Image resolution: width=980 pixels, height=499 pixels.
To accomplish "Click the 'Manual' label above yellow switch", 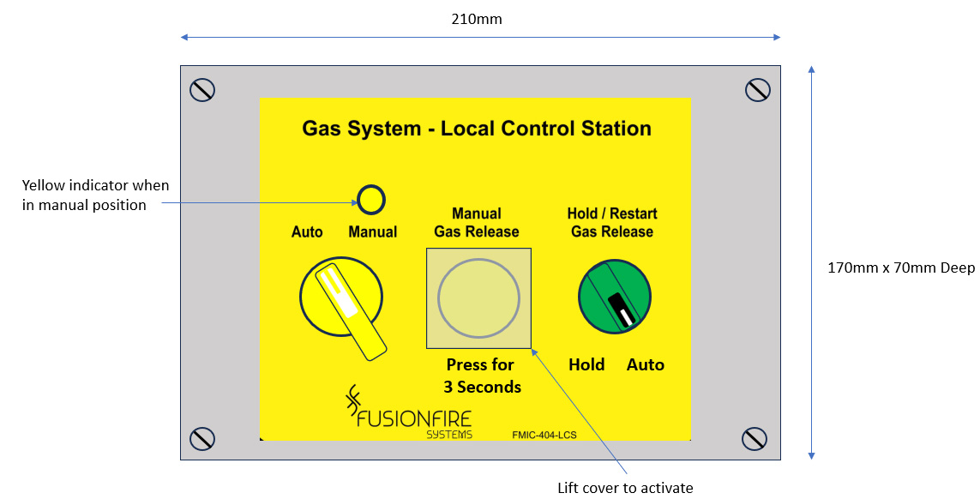I will (373, 232).
